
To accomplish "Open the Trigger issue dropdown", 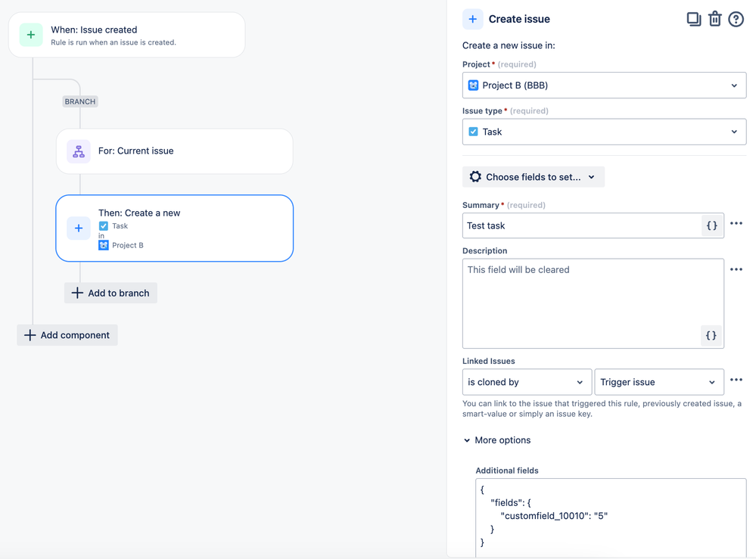I will coord(658,382).
